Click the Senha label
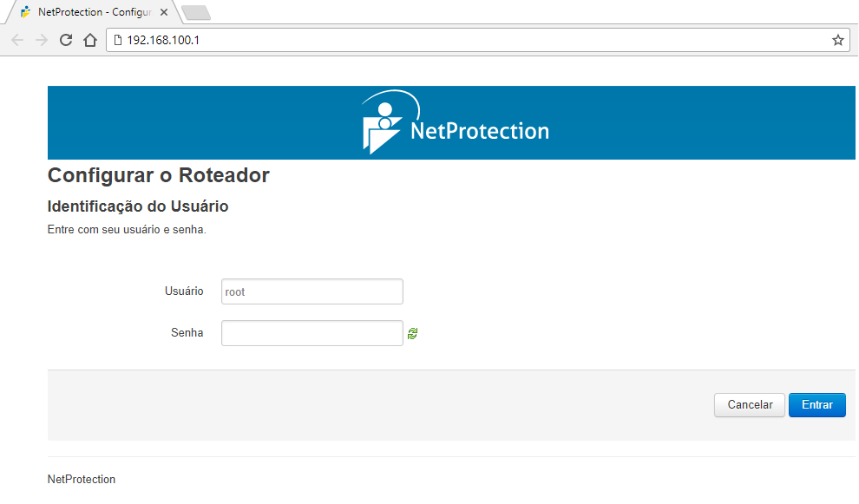859x504 pixels. [187, 332]
